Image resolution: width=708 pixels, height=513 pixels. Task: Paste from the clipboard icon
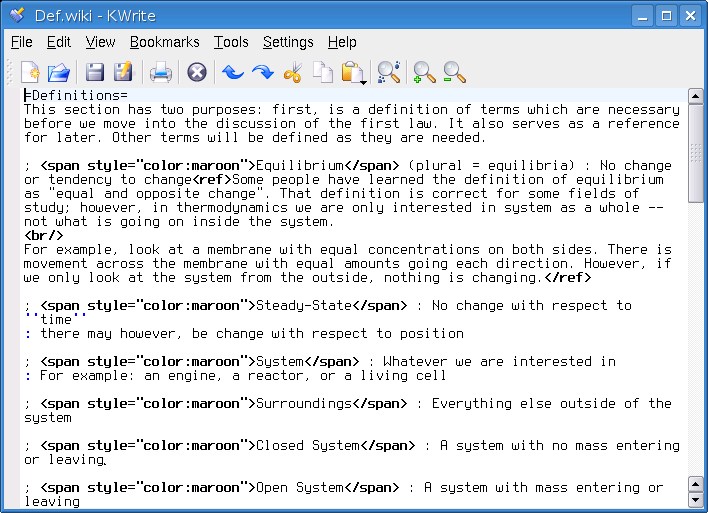pos(351,72)
